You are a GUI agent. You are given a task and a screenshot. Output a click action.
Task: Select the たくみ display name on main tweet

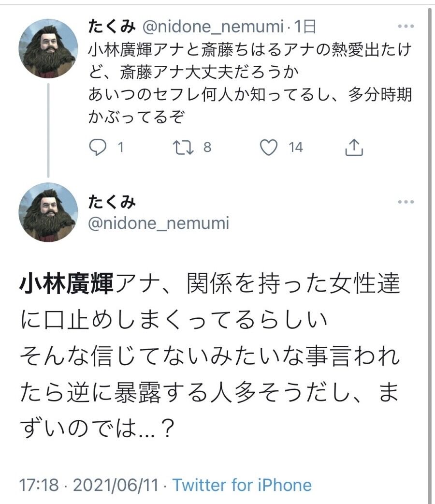tap(111, 202)
